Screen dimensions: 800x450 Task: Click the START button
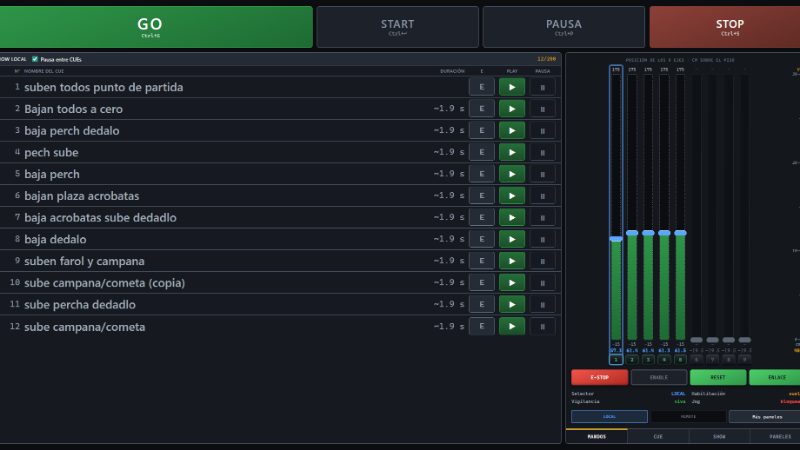click(x=397, y=27)
